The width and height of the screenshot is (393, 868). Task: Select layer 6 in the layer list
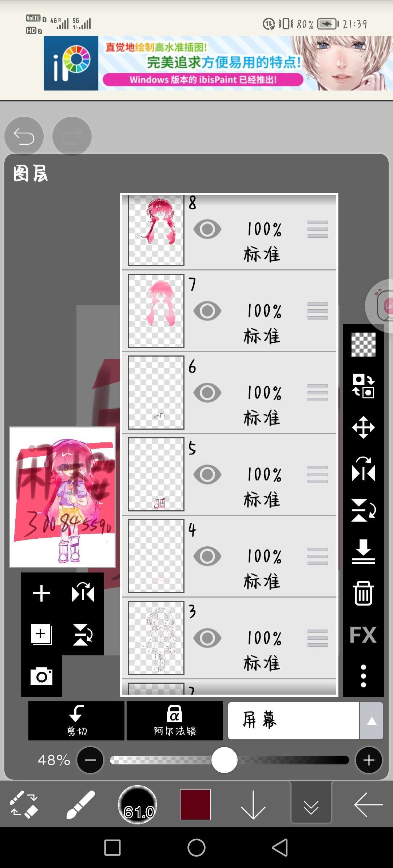[x=229, y=393]
